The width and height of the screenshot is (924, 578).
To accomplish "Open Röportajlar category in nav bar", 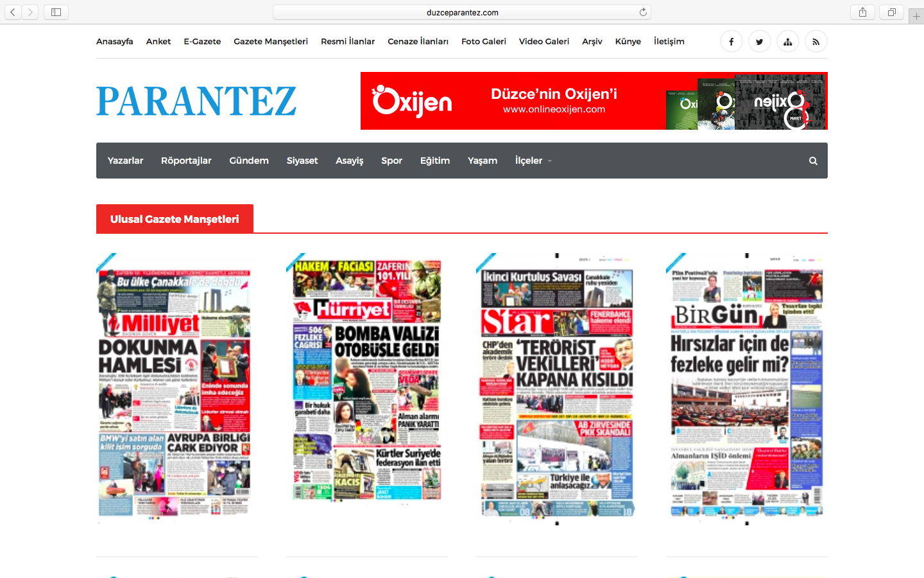I will (186, 161).
